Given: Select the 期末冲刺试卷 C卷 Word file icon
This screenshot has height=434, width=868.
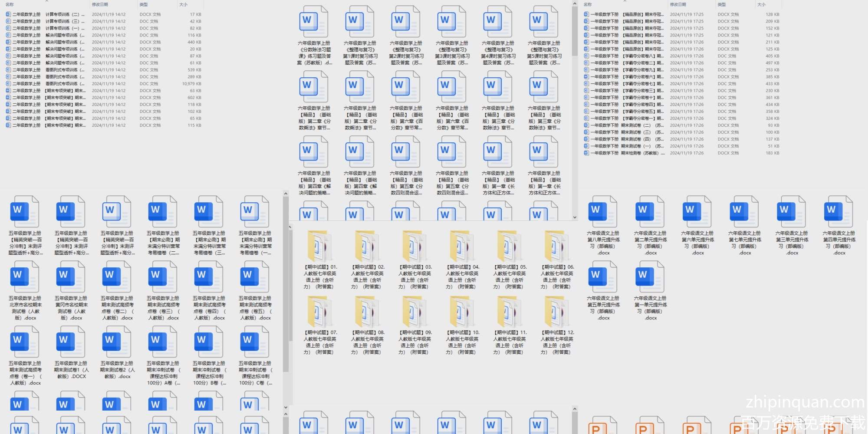Looking at the screenshot, I should click(x=255, y=342).
